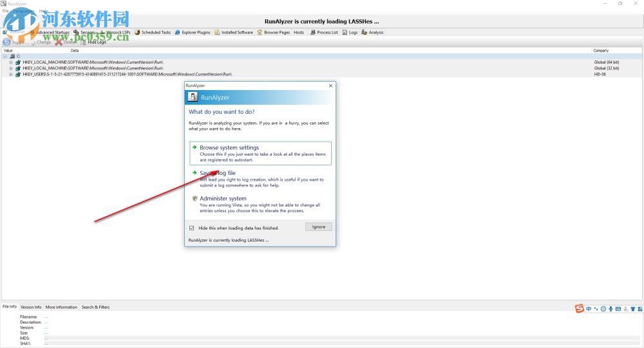Click the red Delete X icon
Screen dimensions: 644x348
point(59,42)
